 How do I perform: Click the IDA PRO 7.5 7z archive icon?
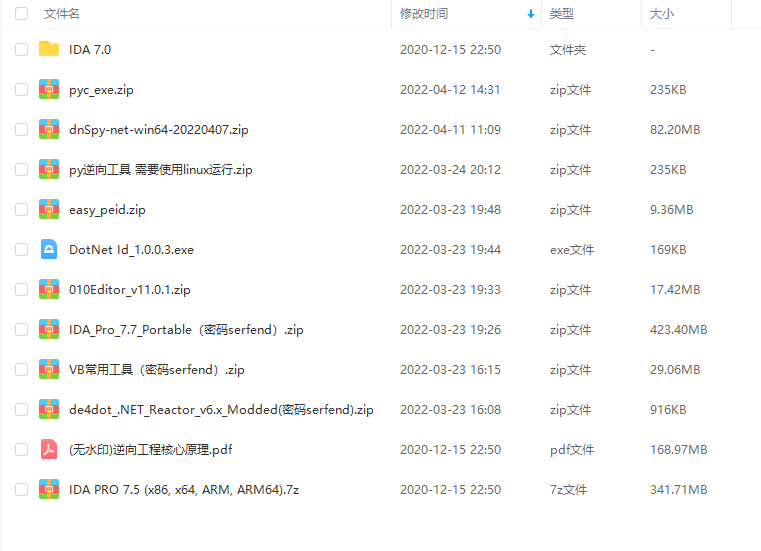49,489
